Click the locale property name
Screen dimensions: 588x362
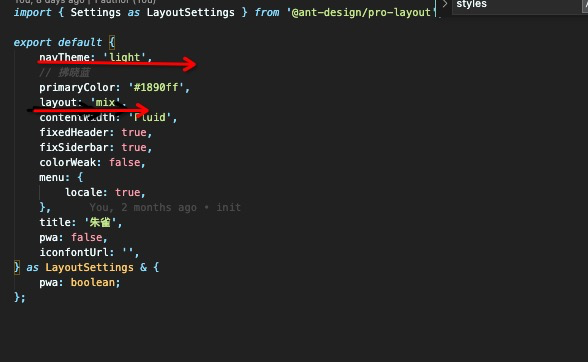(x=83, y=192)
